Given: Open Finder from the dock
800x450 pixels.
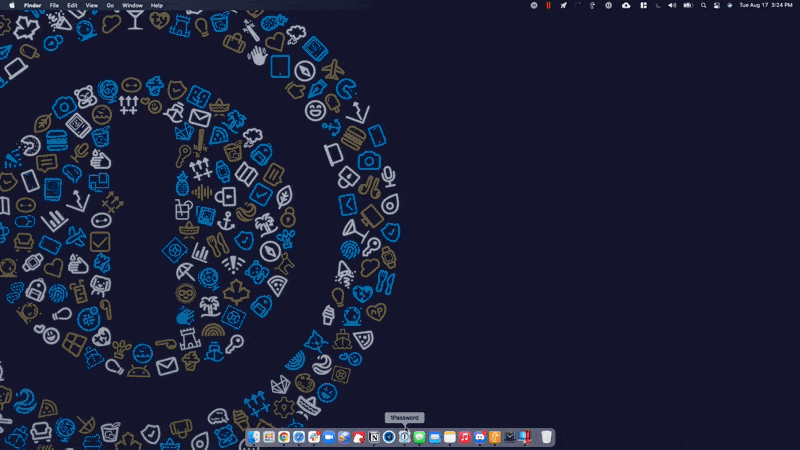Looking at the screenshot, I should click(x=255, y=437).
